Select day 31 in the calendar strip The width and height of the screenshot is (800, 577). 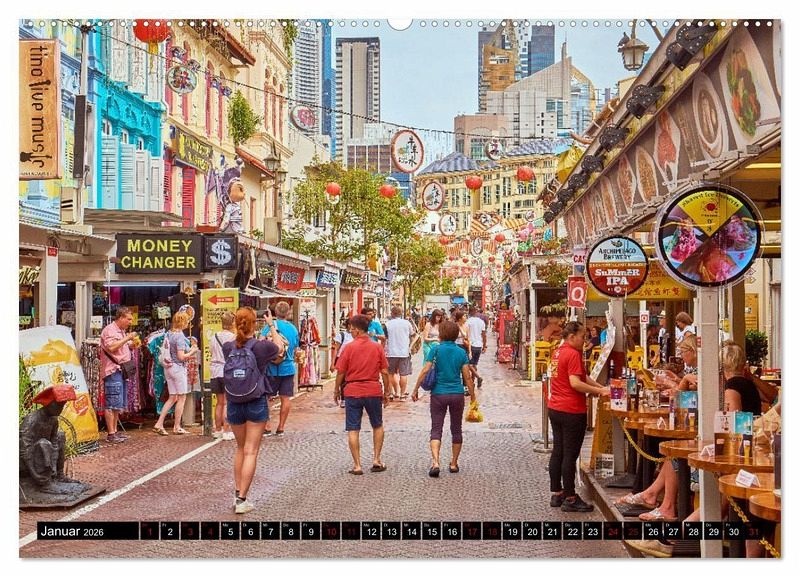click(x=754, y=531)
